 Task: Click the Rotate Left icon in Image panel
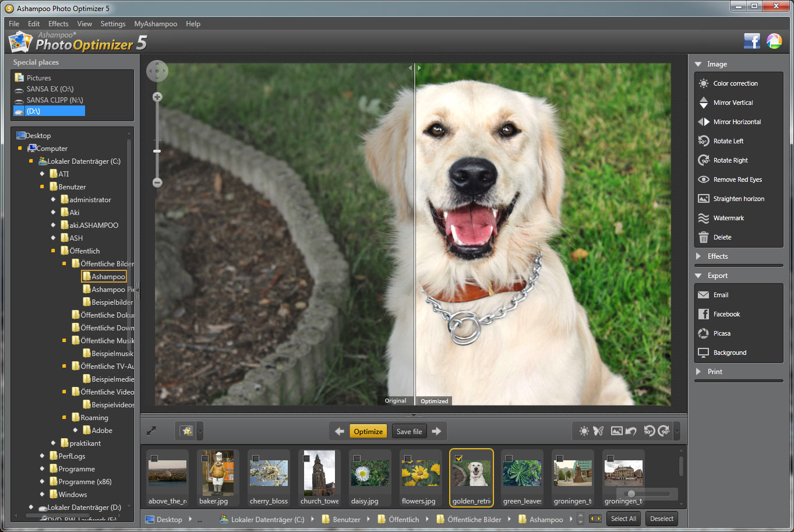point(703,141)
